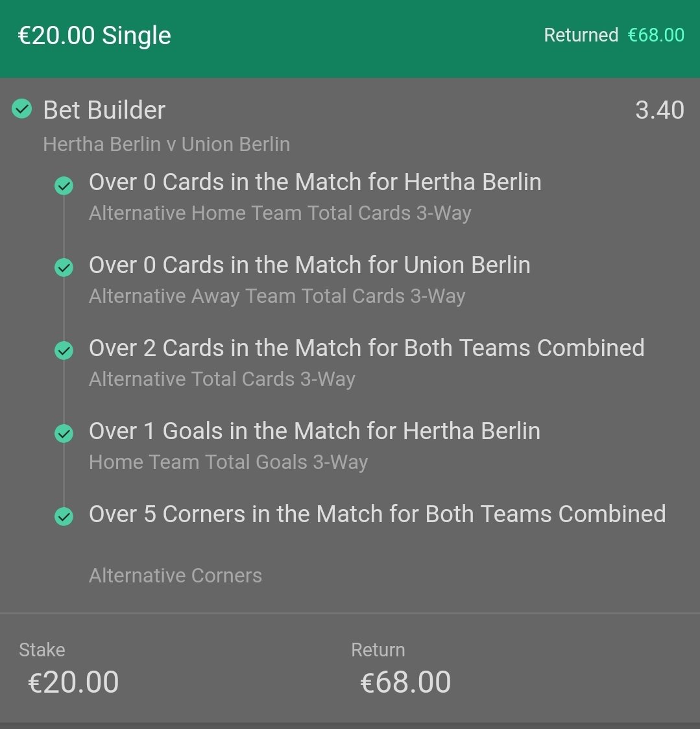Tap Alternative Total Cards 3-Way label

222,379
